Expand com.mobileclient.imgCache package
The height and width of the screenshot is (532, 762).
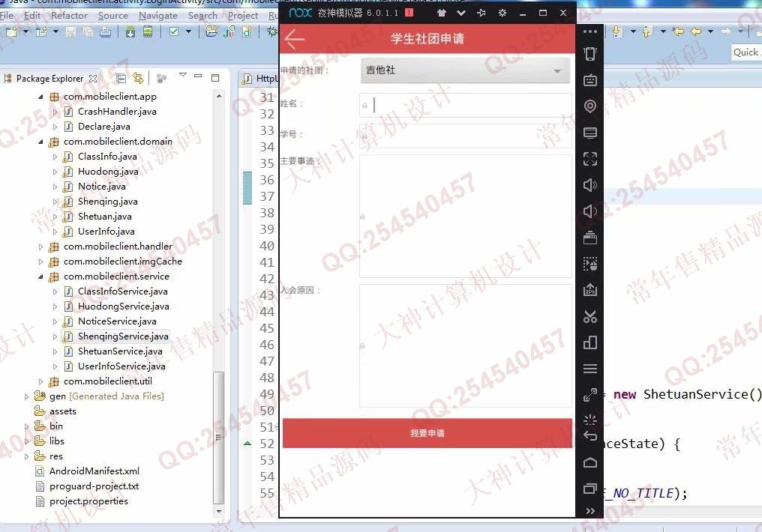[x=40, y=262]
